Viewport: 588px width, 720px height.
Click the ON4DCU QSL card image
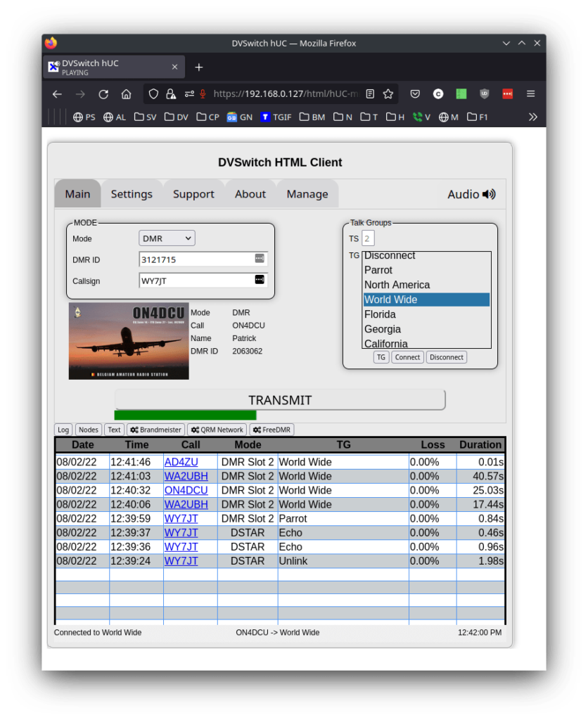click(129, 341)
